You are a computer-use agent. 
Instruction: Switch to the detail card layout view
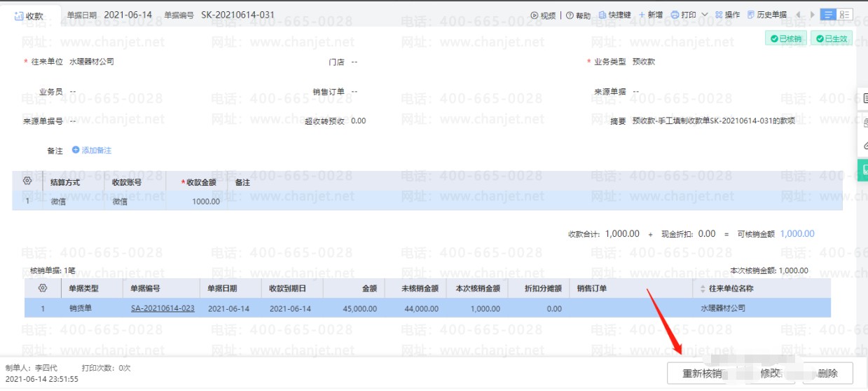tap(845, 15)
